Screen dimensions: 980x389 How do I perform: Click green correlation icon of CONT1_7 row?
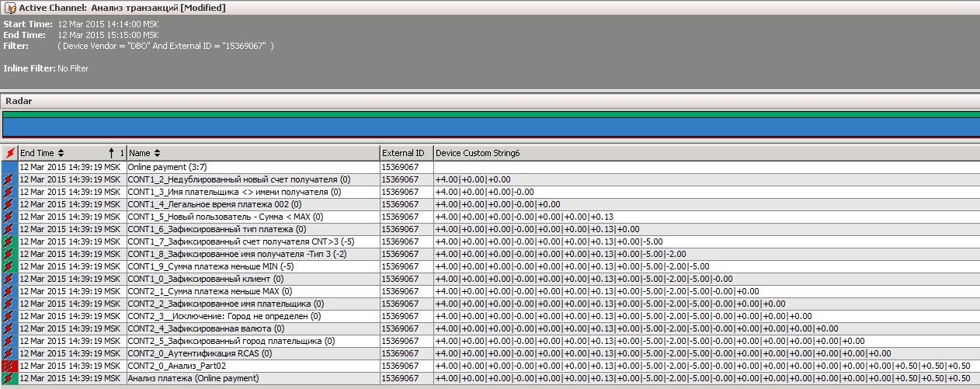[x=9, y=241]
